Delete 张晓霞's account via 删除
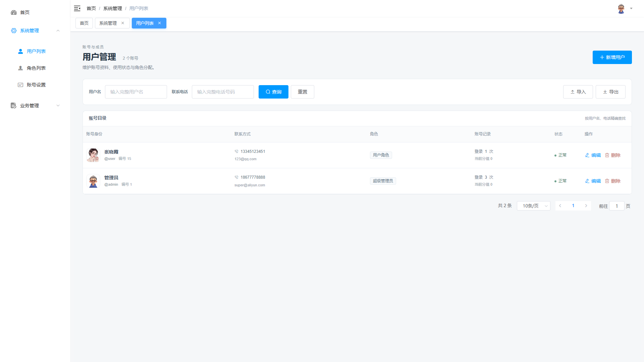 [613, 155]
